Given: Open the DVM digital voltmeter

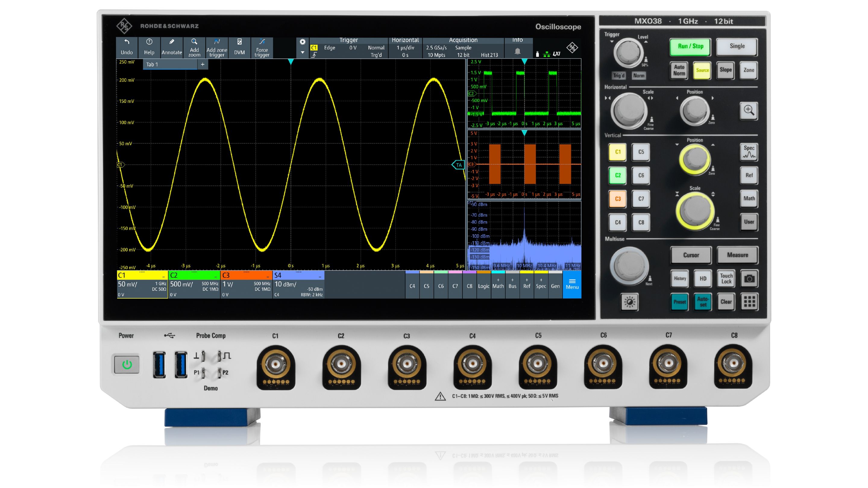Looking at the screenshot, I should pyautogui.click(x=240, y=47).
